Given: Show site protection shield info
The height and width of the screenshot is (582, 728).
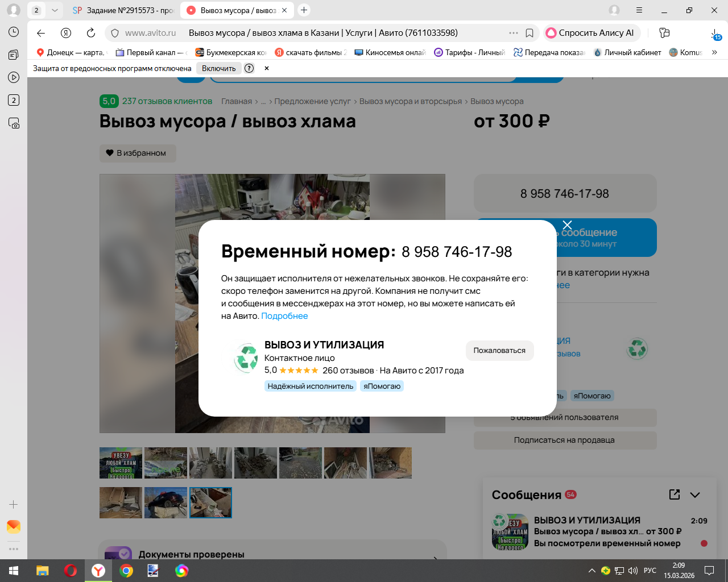Looking at the screenshot, I should coord(115,33).
